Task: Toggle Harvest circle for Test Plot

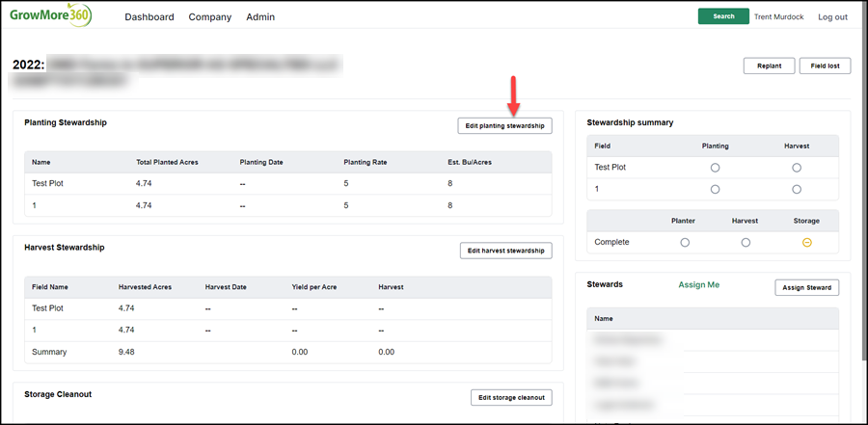Action: 796,167
